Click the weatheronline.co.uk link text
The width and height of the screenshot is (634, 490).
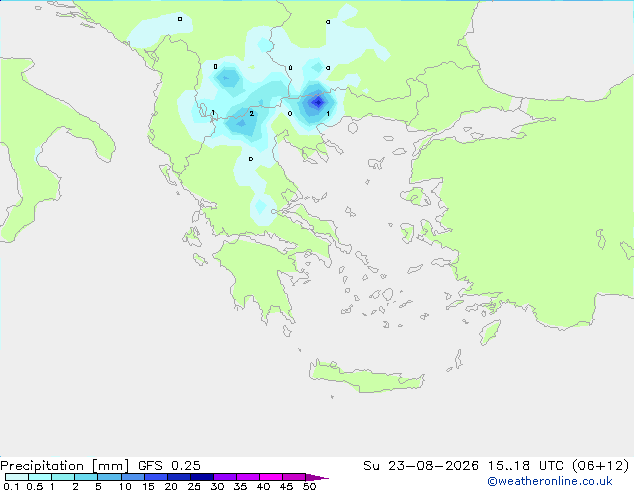tap(550, 481)
